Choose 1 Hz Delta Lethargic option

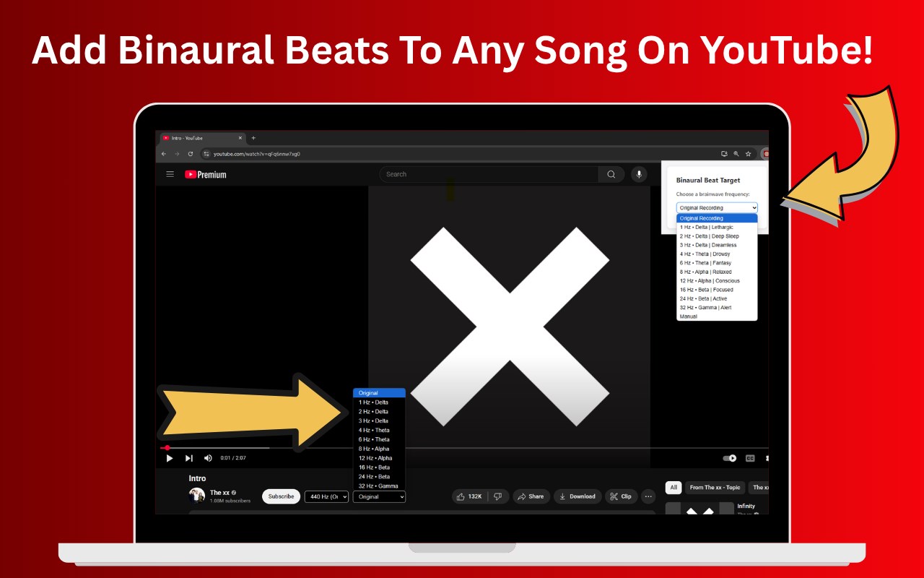coord(717,227)
